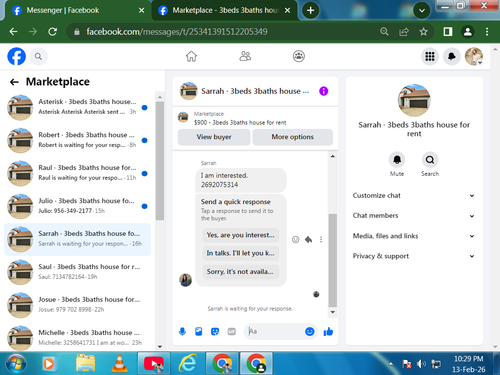The height and width of the screenshot is (375, 500).
Task: Open the Friends icon in top navigation
Action: coord(245,56)
